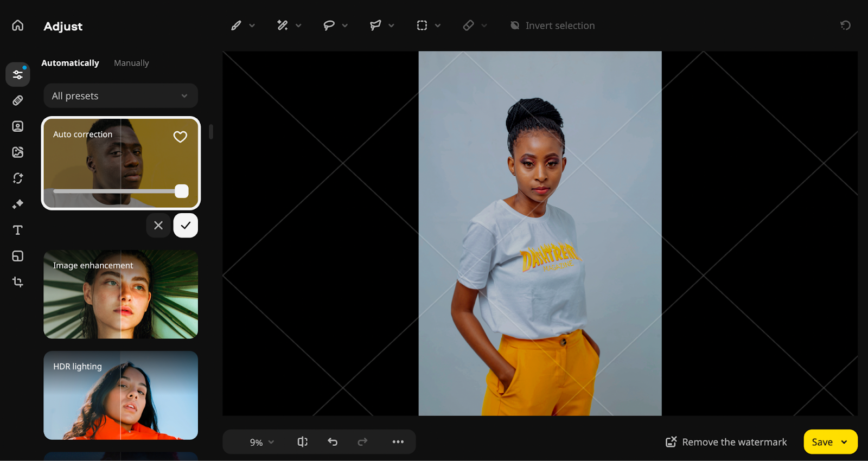The height and width of the screenshot is (461, 868).
Task: Go to the Home screen icon
Action: tap(18, 25)
